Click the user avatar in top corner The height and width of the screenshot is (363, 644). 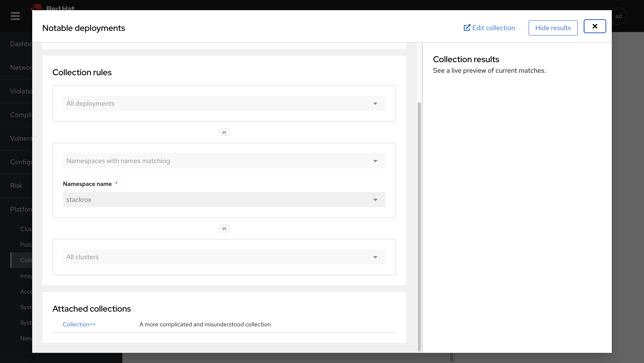click(619, 16)
